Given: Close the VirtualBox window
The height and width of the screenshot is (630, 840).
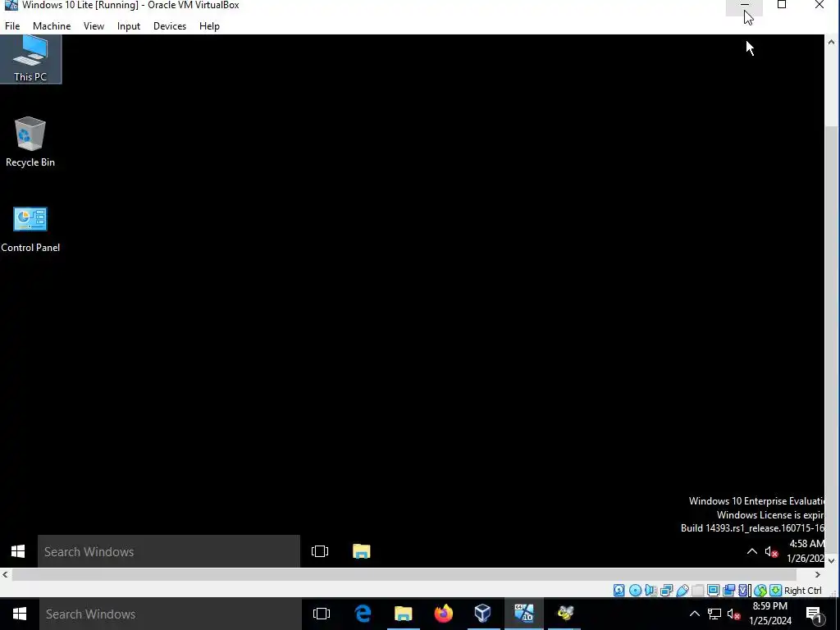Looking at the screenshot, I should tap(819, 6).
